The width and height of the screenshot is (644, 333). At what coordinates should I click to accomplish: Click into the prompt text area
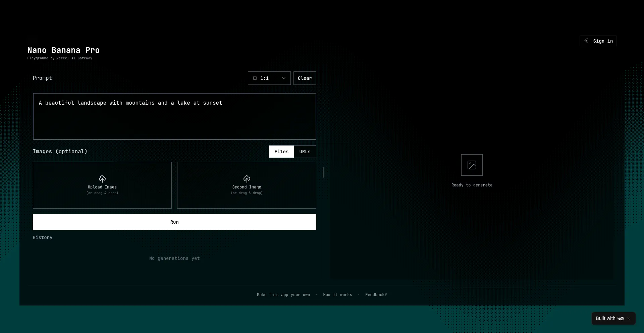pyautogui.click(x=174, y=121)
